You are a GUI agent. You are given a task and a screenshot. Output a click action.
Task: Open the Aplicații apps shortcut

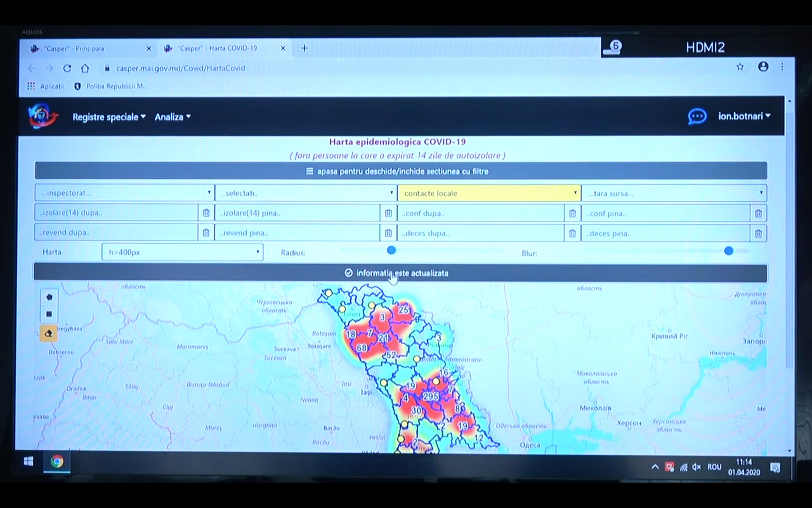click(x=46, y=86)
